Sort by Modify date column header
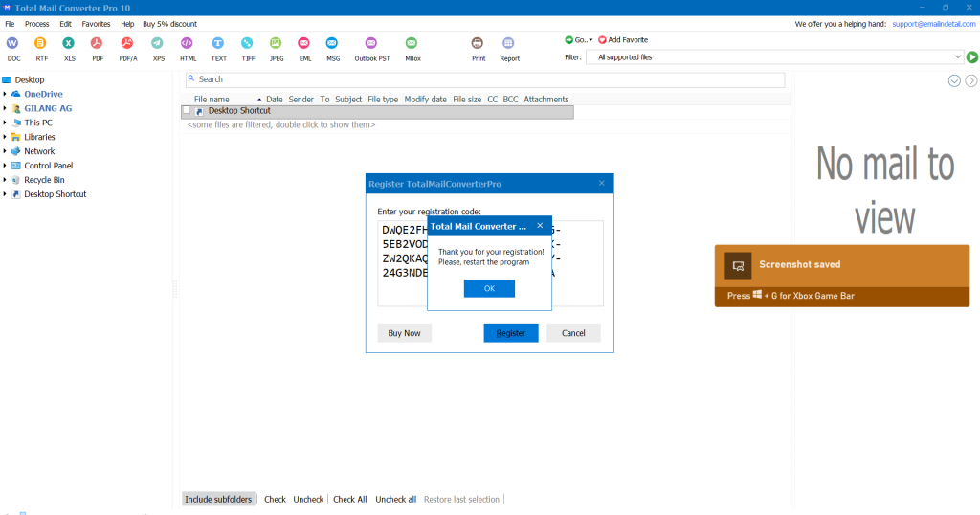980x515 pixels. [425, 99]
